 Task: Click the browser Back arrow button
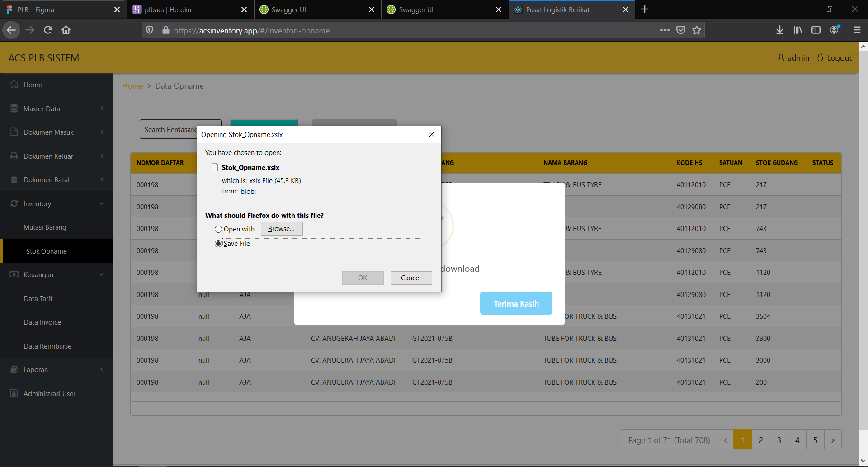(11, 30)
